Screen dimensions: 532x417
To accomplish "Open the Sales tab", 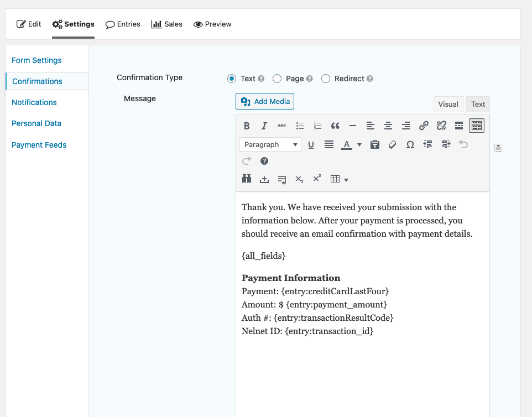I will point(167,24).
